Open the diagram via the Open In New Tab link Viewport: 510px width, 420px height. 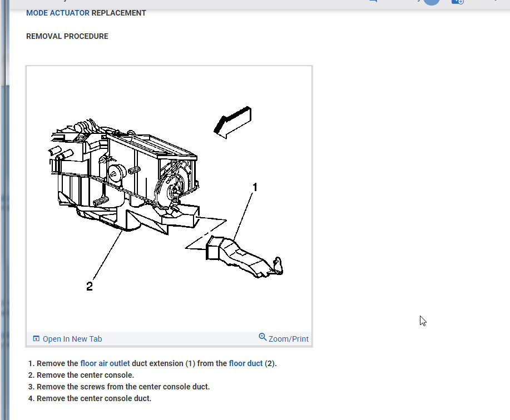pyautogui.click(x=72, y=339)
